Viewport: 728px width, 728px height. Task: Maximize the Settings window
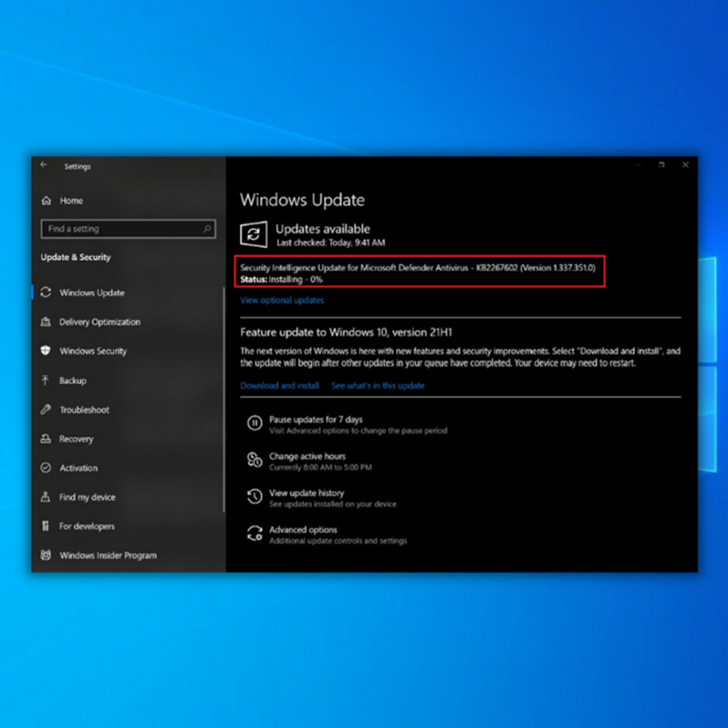coord(661,165)
